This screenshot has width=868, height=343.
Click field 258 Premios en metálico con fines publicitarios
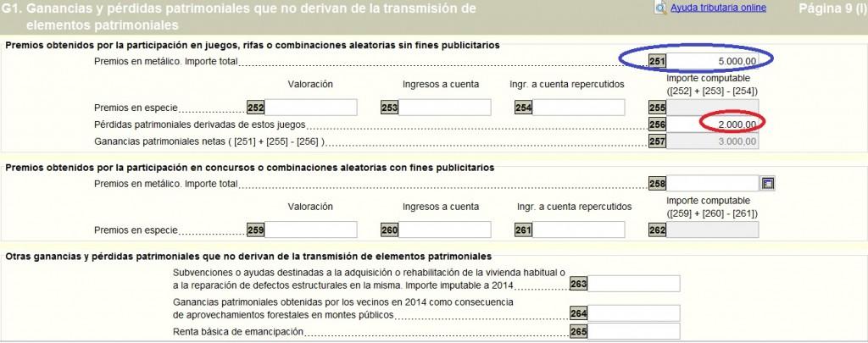coord(712,184)
